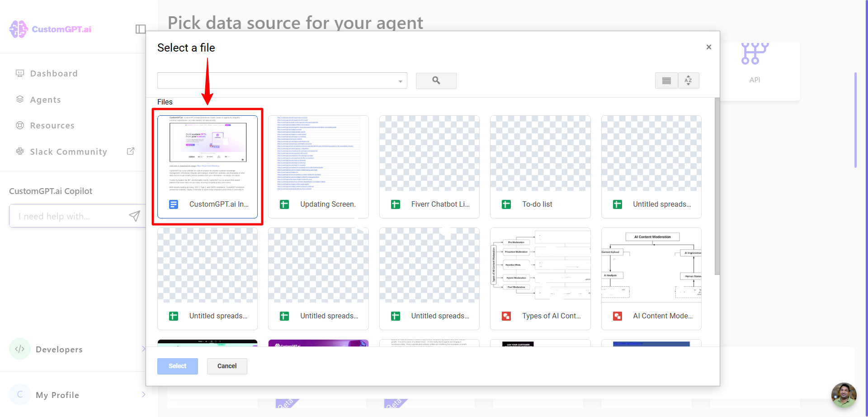Click Sheets icon beside Updating Screen
Viewport: 868px width, 417px height.
pyautogui.click(x=284, y=204)
